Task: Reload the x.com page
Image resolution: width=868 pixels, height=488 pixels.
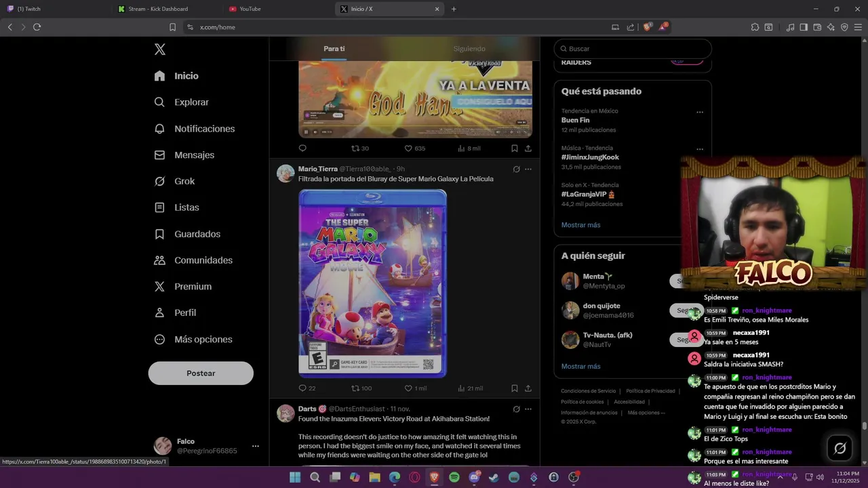Action: click(x=37, y=27)
